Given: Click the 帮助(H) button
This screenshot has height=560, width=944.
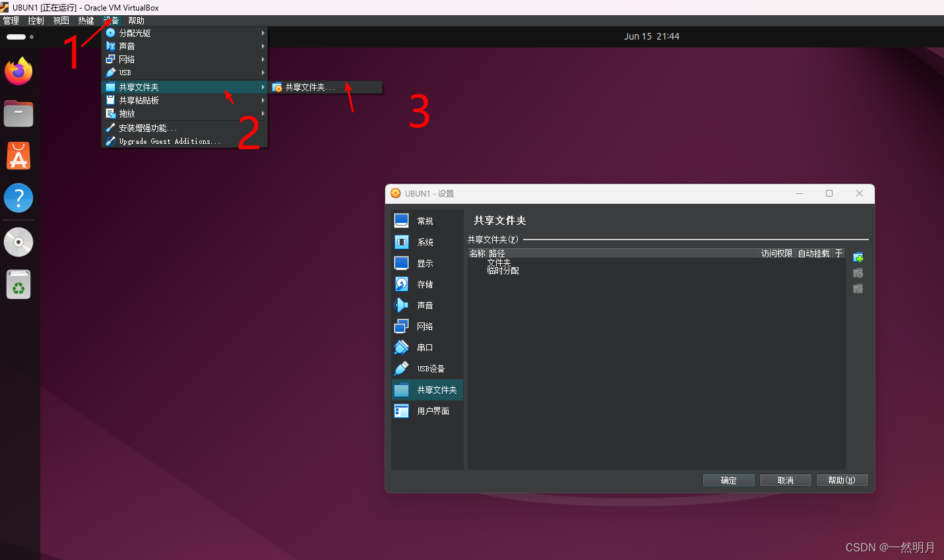Looking at the screenshot, I should [x=842, y=480].
